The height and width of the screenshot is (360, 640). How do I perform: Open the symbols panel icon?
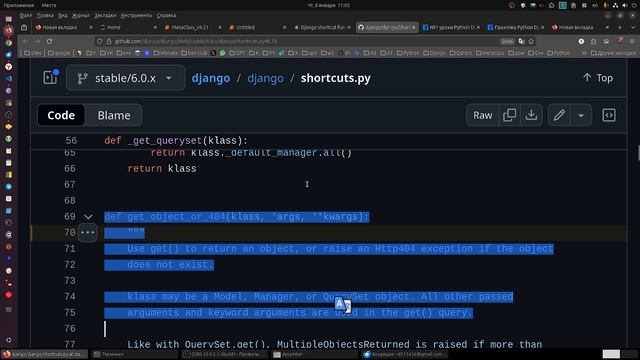click(x=609, y=116)
